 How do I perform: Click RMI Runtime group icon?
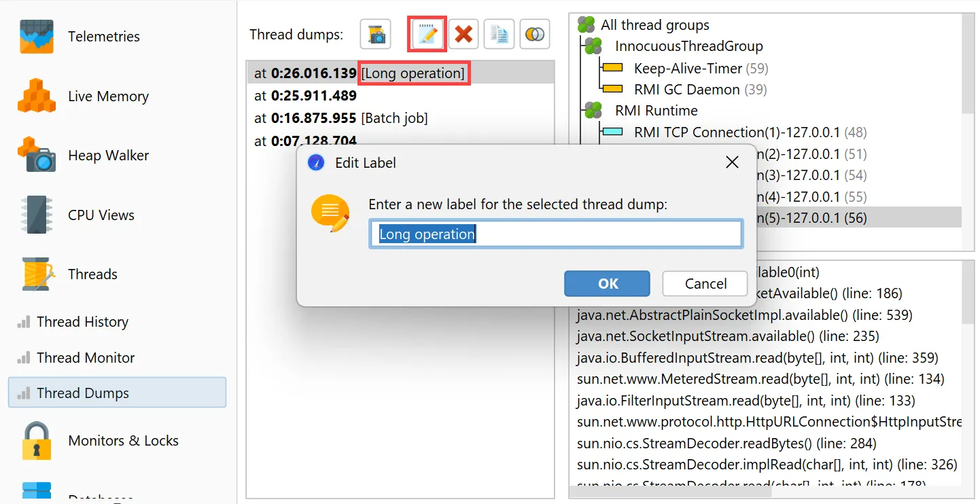point(594,110)
